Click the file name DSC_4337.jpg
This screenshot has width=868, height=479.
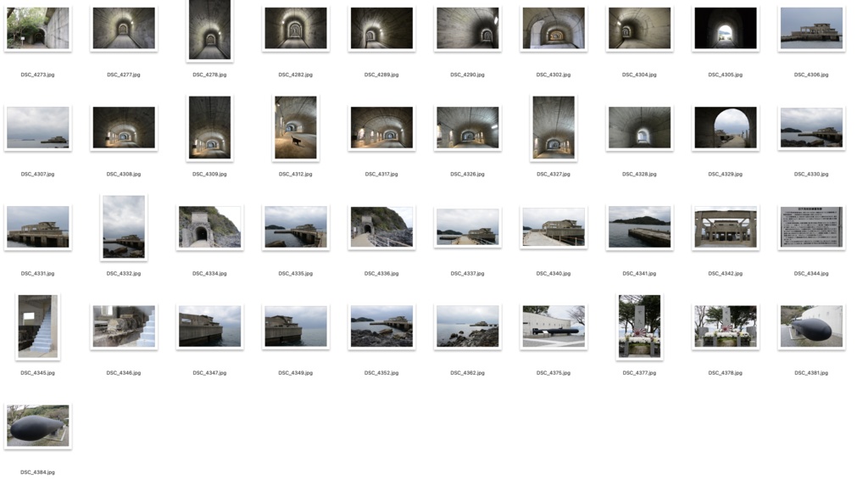(x=467, y=274)
